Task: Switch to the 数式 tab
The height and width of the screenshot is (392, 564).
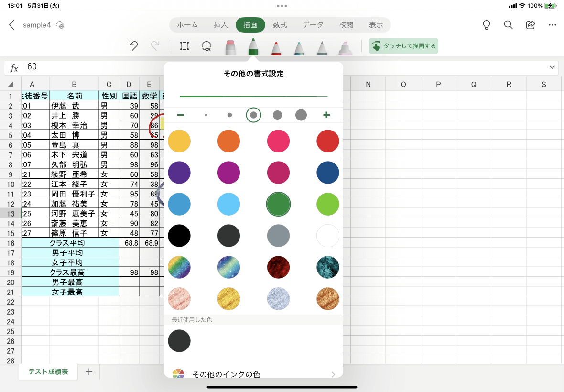Action: click(x=280, y=25)
